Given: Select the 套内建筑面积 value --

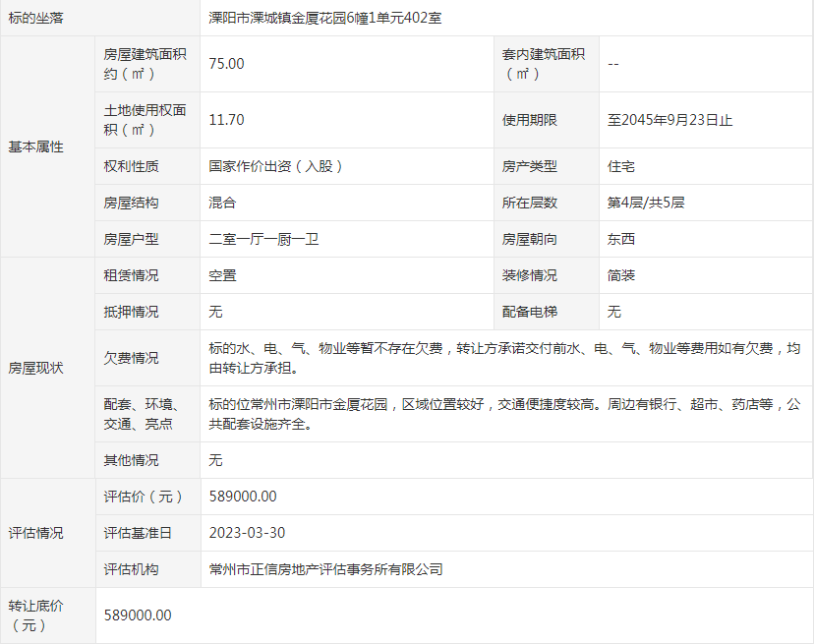Looking at the screenshot, I should coord(613,64).
